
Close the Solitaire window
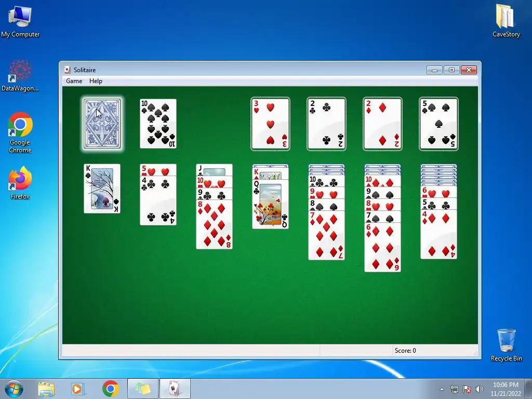pyautogui.click(x=469, y=70)
